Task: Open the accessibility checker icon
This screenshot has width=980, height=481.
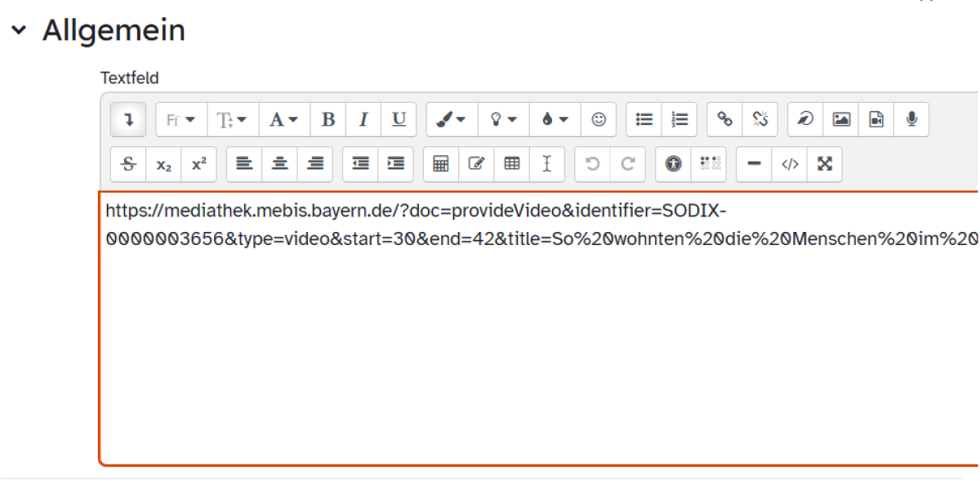Action: pyautogui.click(x=673, y=163)
